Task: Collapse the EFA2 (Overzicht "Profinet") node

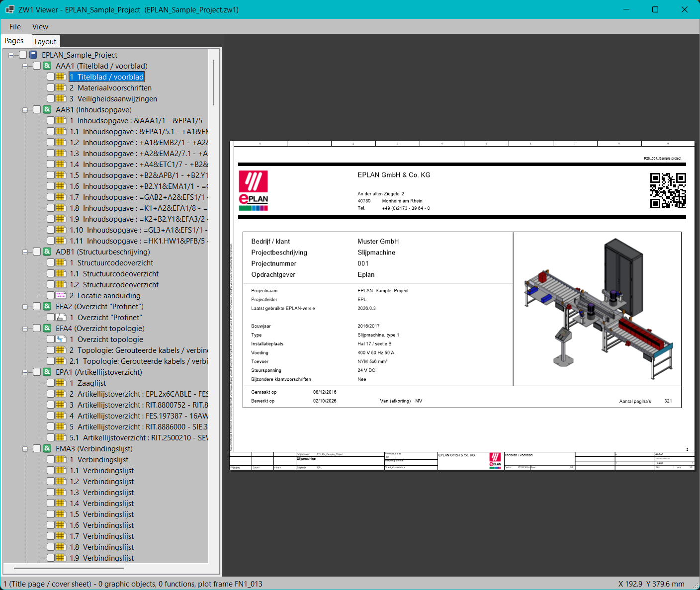Action: pyautogui.click(x=25, y=307)
